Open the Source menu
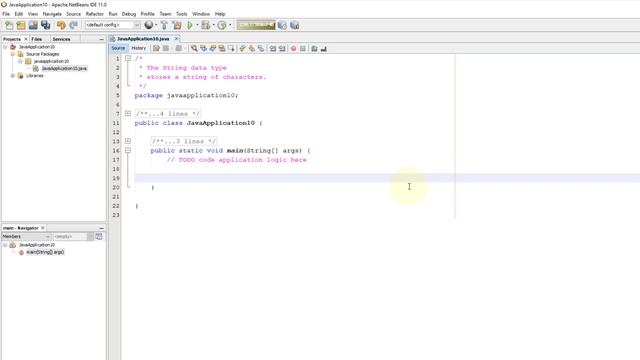Viewport: 640px width, 360px height. (x=73, y=14)
